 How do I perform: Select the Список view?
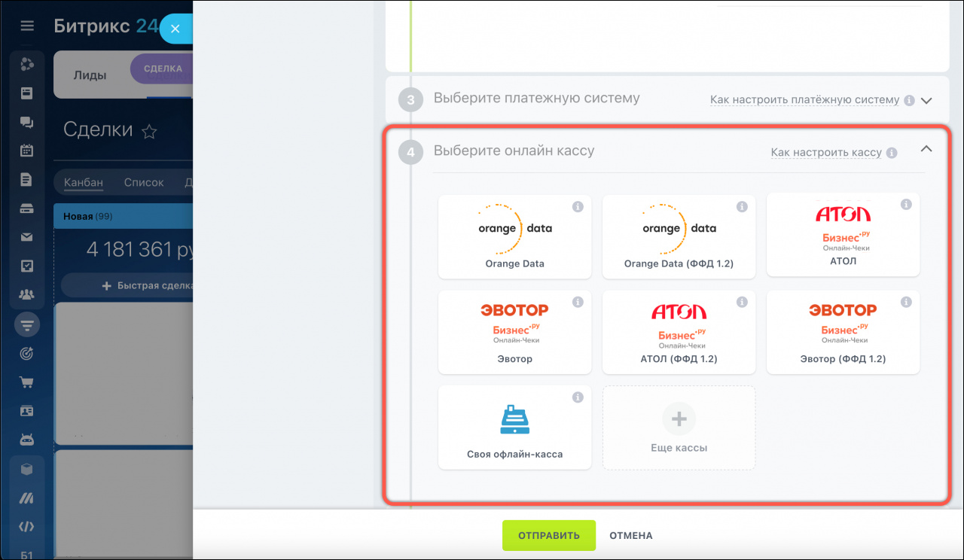(144, 182)
